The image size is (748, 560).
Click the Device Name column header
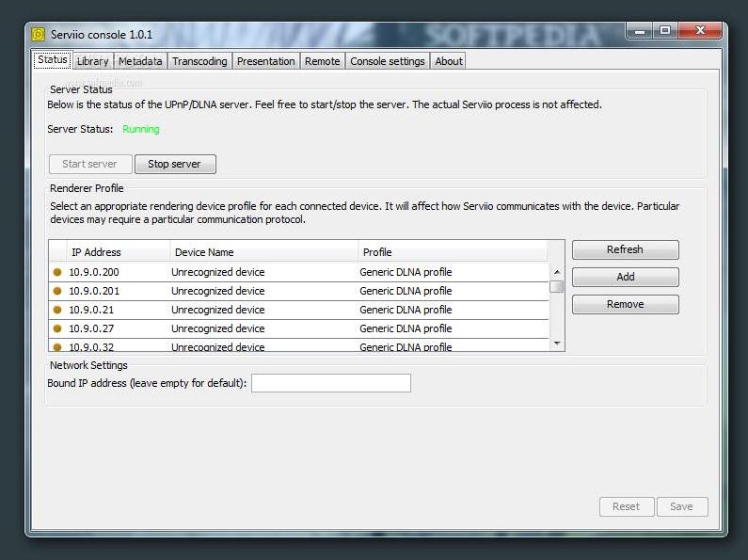pyautogui.click(x=263, y=252)
